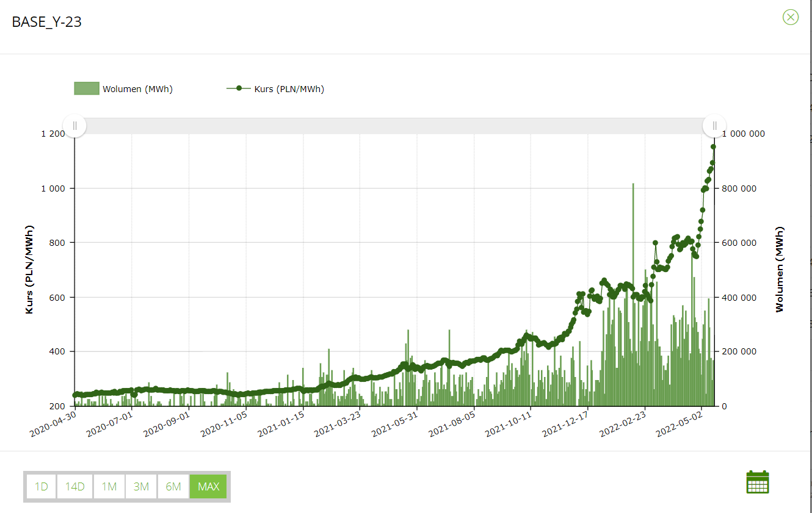Click the BASE_Y-23 chart title
812x513 pixels.
tap(47, 23)
